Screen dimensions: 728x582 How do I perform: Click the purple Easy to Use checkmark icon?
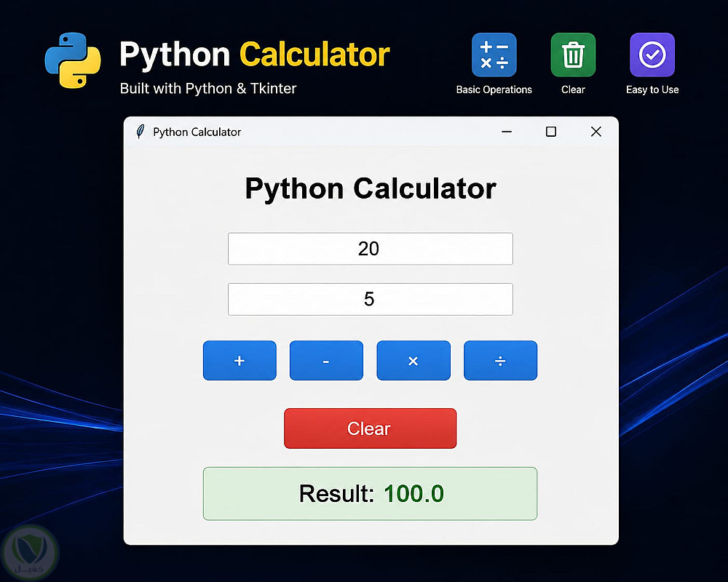pos(652,55)
